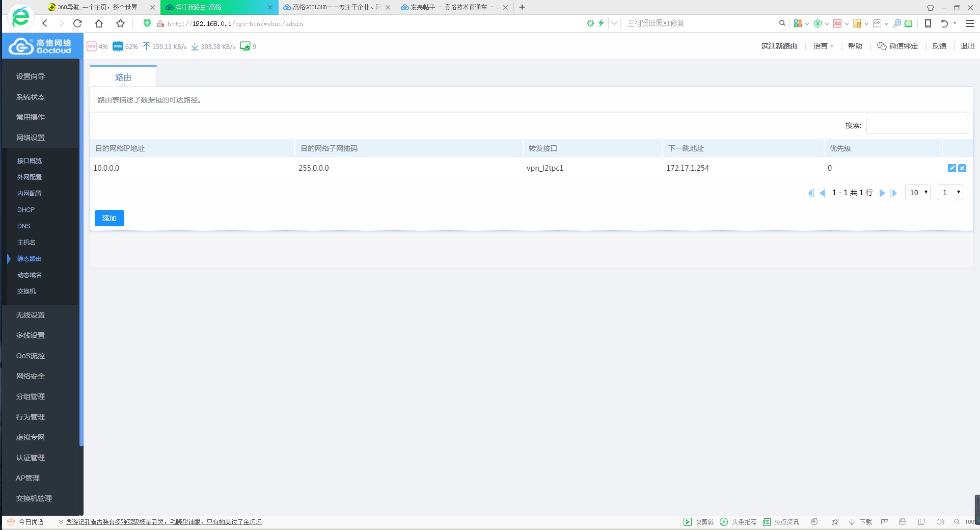Open QoS流控 in the sidebar

click(31, 356)
